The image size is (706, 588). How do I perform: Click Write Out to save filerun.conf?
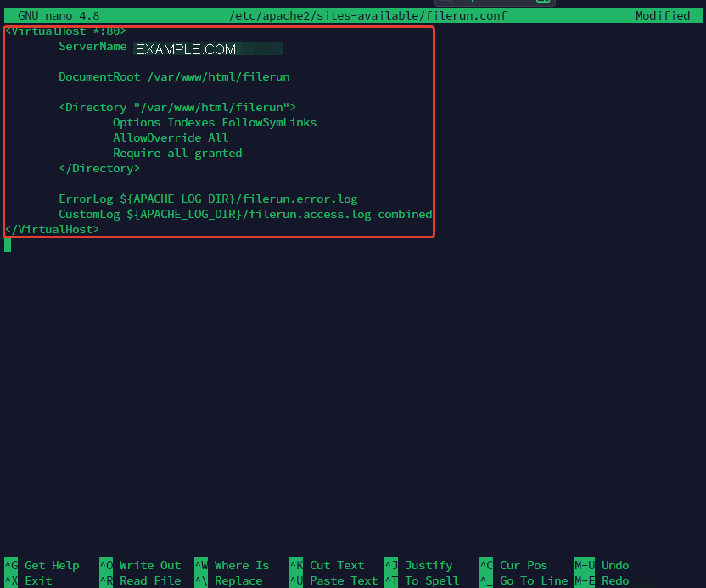point(149,565)
